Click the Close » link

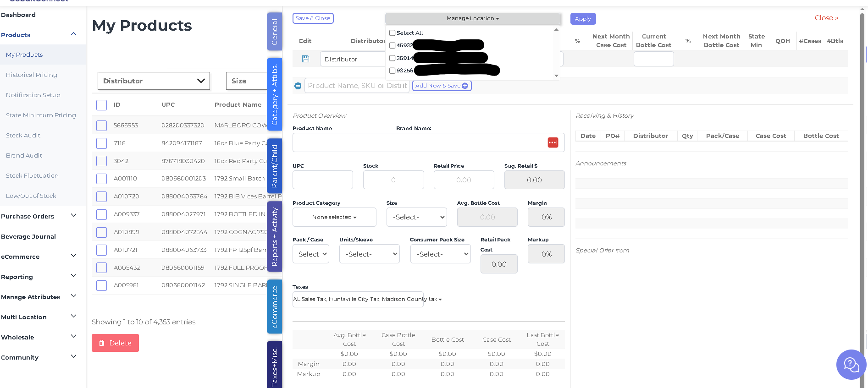826,18
